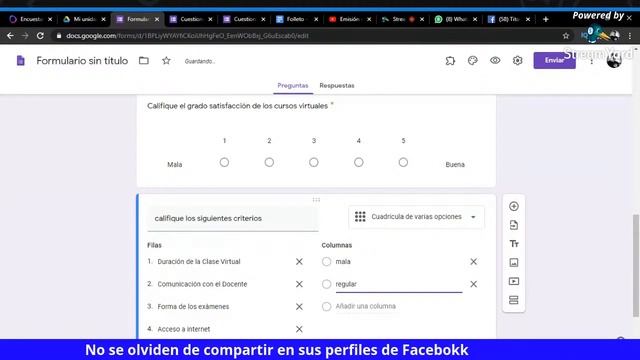This screenshot has width=640, height=360.
Task: Remove row 'Forma de los exámenes'
Action: pyautogui.click(x=299, y=307)
